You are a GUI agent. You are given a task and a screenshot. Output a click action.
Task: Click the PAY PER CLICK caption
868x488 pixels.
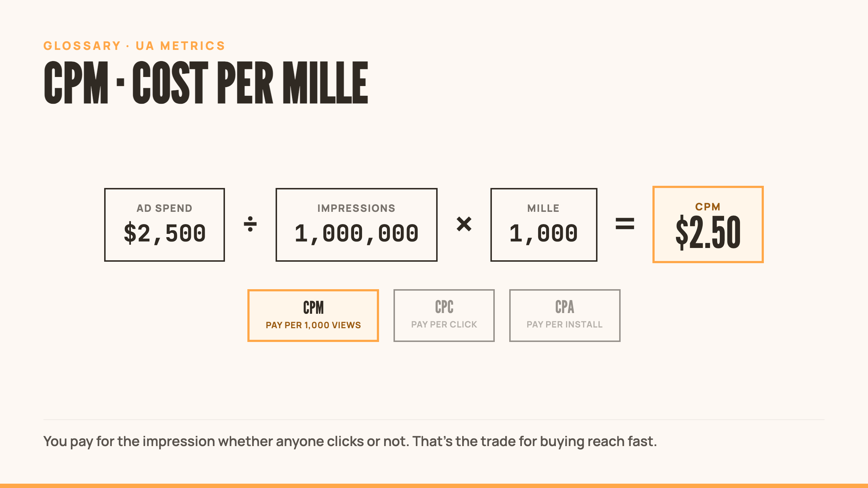click(444, 325)
